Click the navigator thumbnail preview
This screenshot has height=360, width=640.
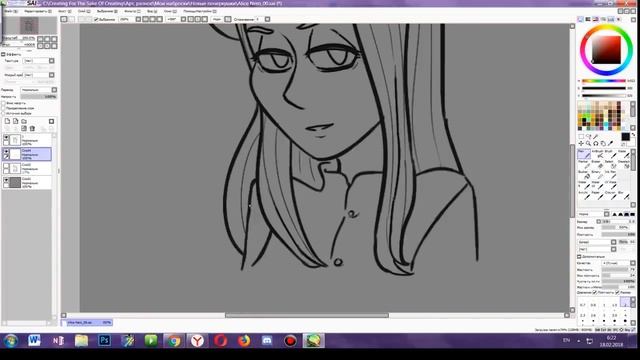pos(29,26)
